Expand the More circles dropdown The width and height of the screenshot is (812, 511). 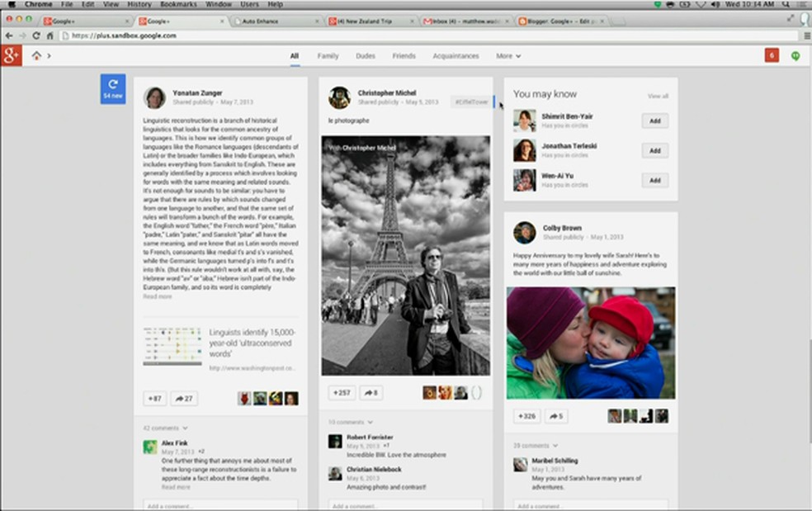[x=508, y=55]
